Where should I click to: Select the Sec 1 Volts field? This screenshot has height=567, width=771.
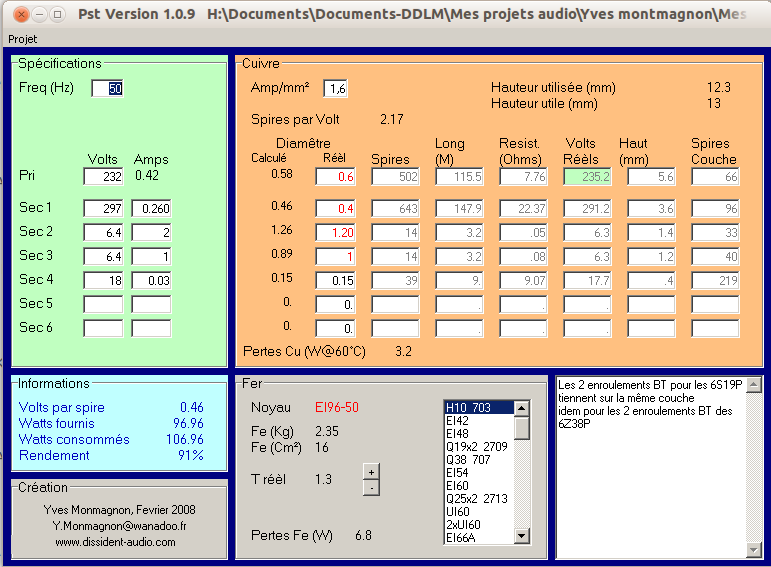103,209
